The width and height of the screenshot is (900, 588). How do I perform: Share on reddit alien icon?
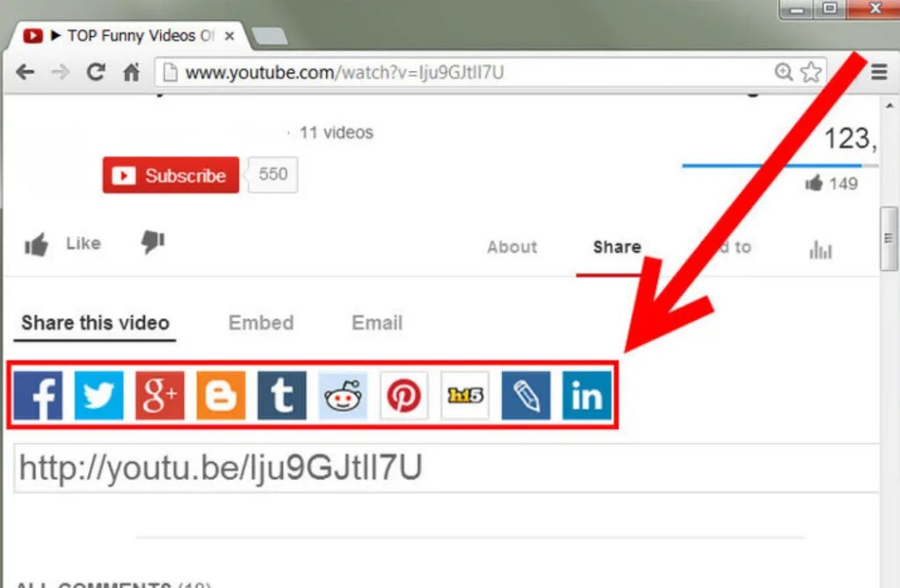click(343, 395)
